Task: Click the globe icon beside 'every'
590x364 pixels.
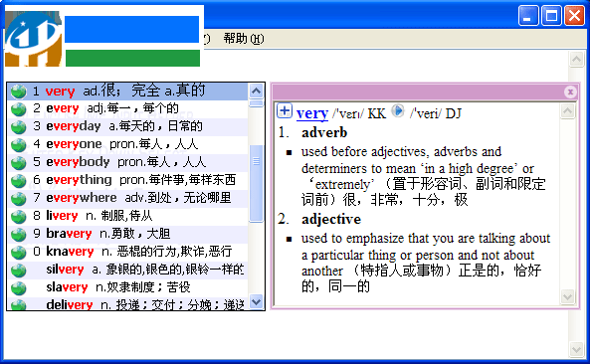Action: (x=18, y=109)
